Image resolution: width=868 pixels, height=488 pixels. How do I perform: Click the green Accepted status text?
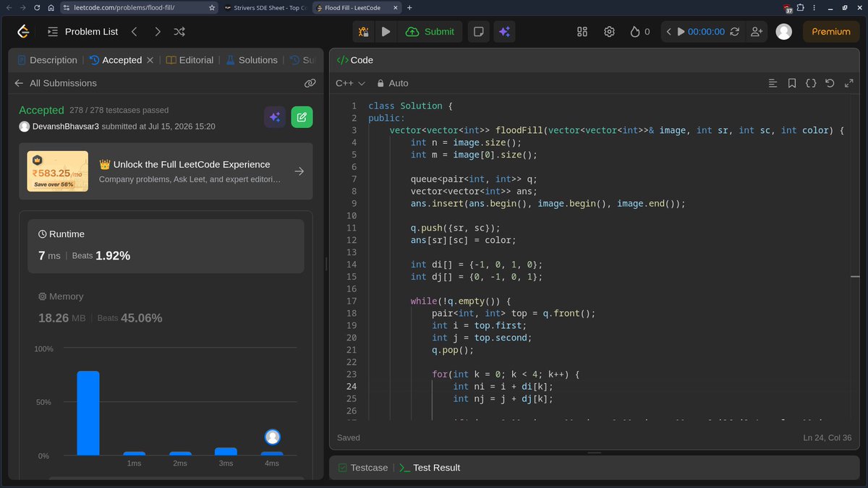pos(41,111)
